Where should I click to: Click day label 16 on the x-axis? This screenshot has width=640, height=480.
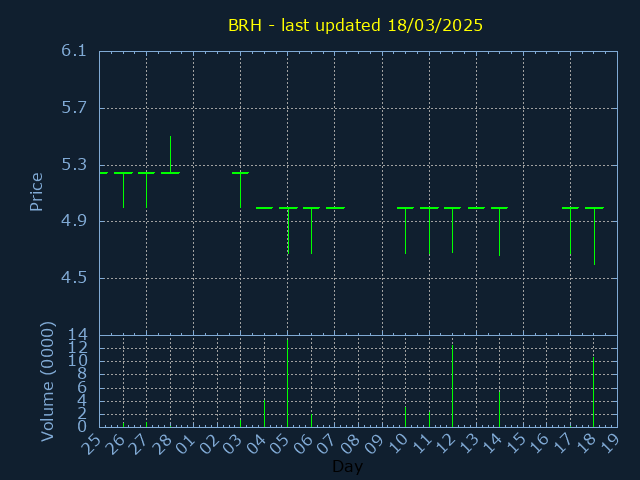click(539, 444)
